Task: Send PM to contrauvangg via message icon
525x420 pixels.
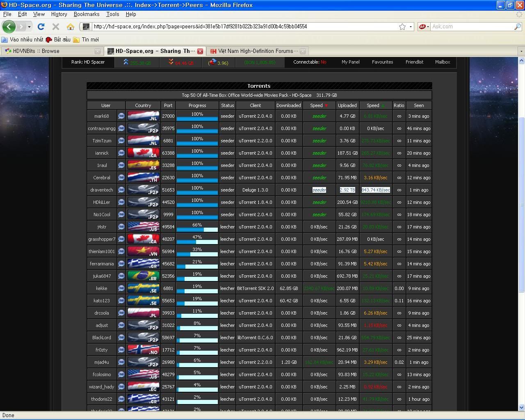Action: (x=121, y=128)
